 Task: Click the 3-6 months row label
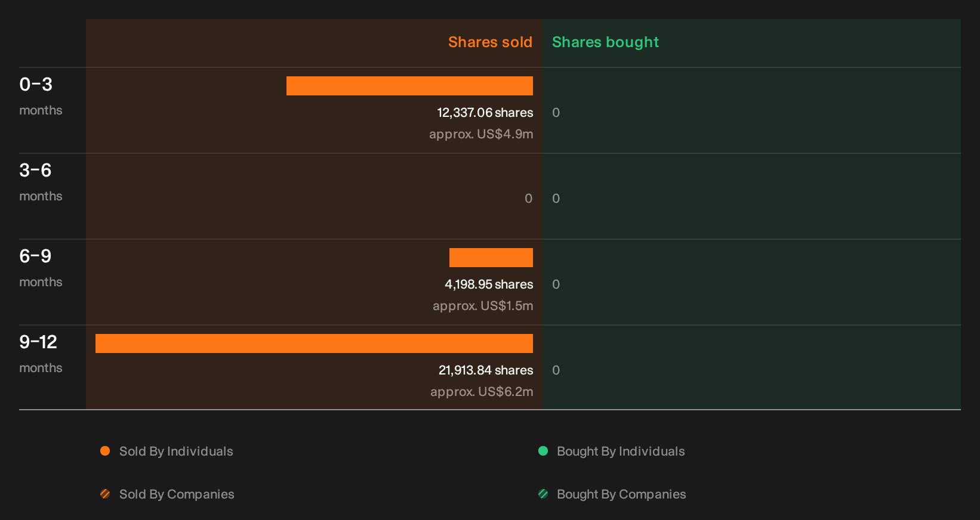pyautogui.click(x=41, y=181)
